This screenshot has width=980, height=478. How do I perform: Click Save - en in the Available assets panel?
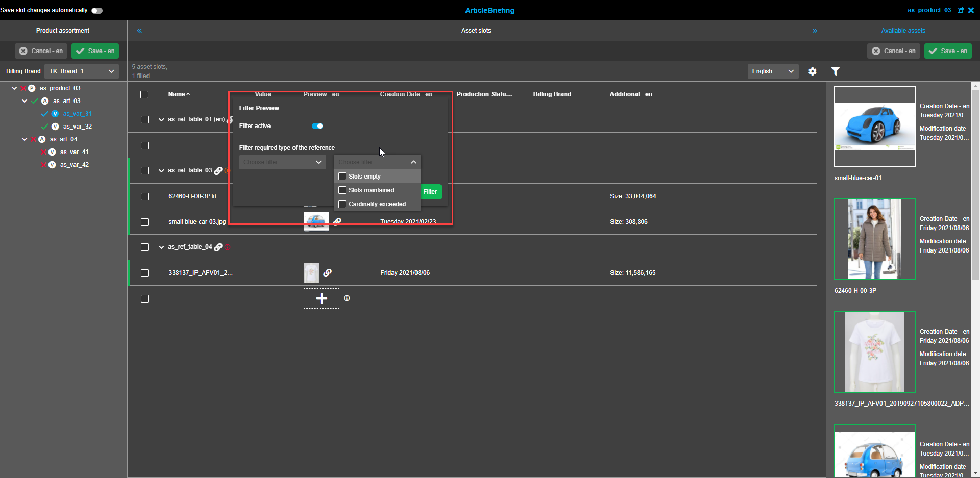click(948, 51)
